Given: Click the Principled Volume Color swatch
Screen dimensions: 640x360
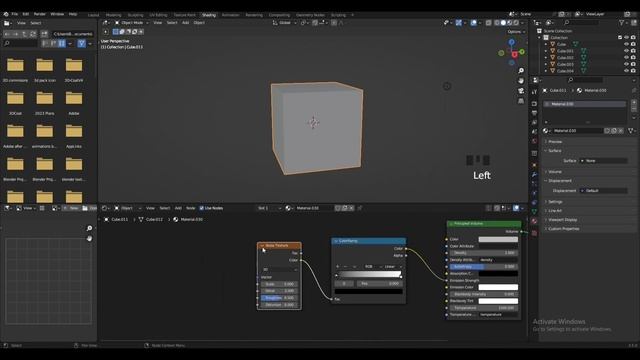Looking at the screenshot, I should [x=498, y=240].
